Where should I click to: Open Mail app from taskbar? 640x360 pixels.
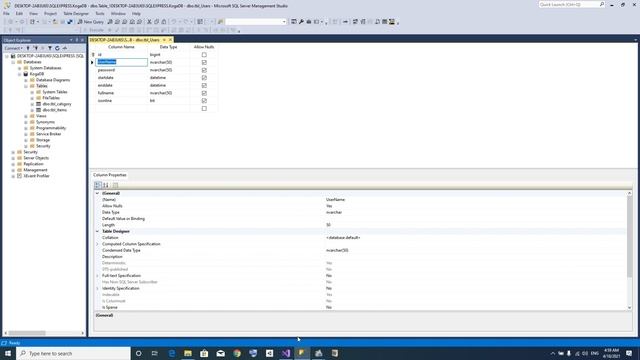click(220, 353)
